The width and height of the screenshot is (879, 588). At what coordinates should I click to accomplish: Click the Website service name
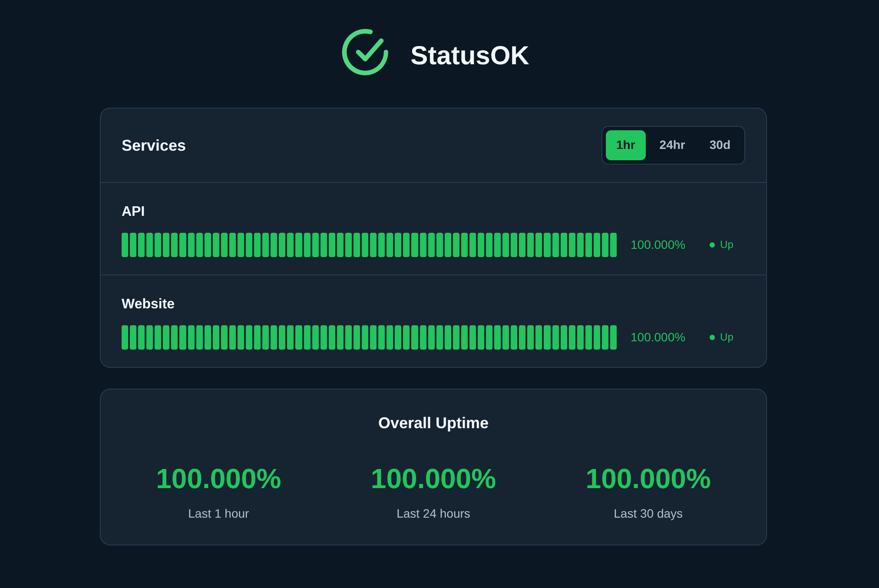(148, 304)
